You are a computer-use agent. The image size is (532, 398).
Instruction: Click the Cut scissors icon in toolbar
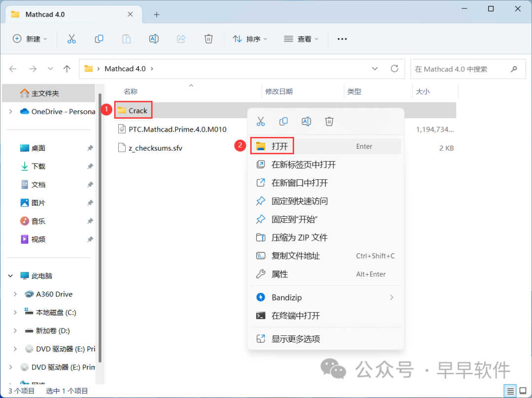click(x=71, y=39)
